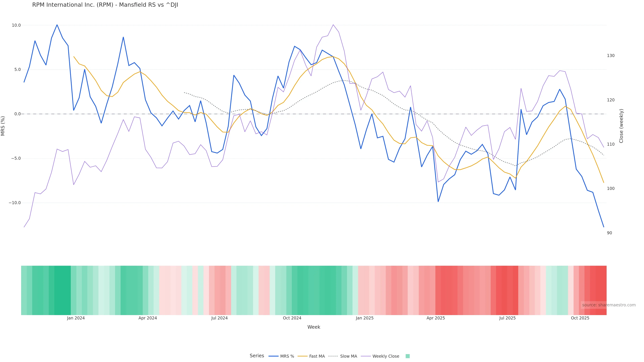This screenshot has height=362, width=644.
Task: Select the Apr 2024 axis label
Action: pyautogui.click(x=148, y=318)
